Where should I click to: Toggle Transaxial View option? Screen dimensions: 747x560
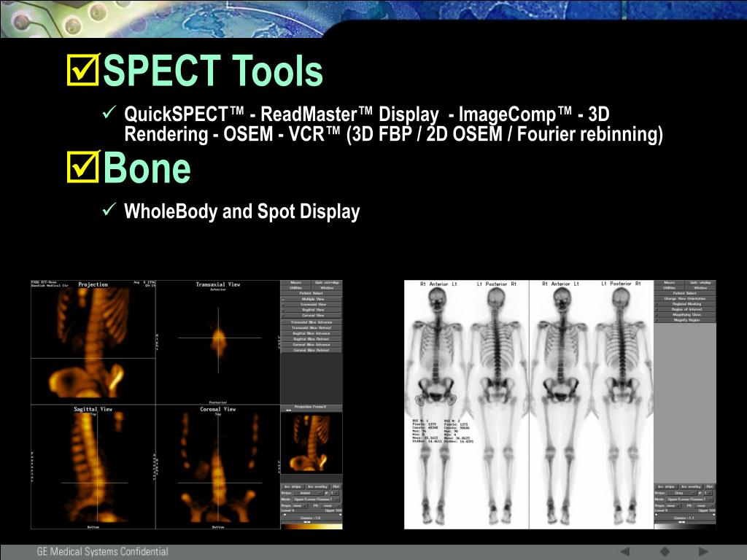pos(311,304)
